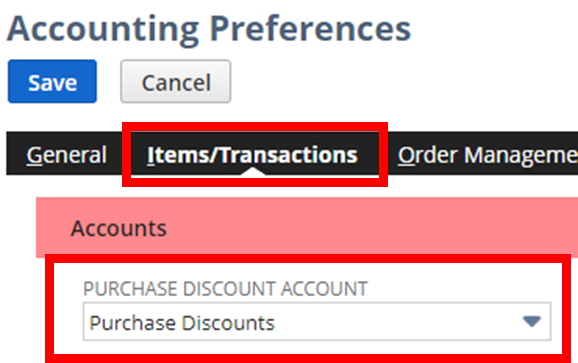This screenshot has height=363, width=578.
Task: Click the word 'Preferences' in the heading
Action: click(310, 29)
